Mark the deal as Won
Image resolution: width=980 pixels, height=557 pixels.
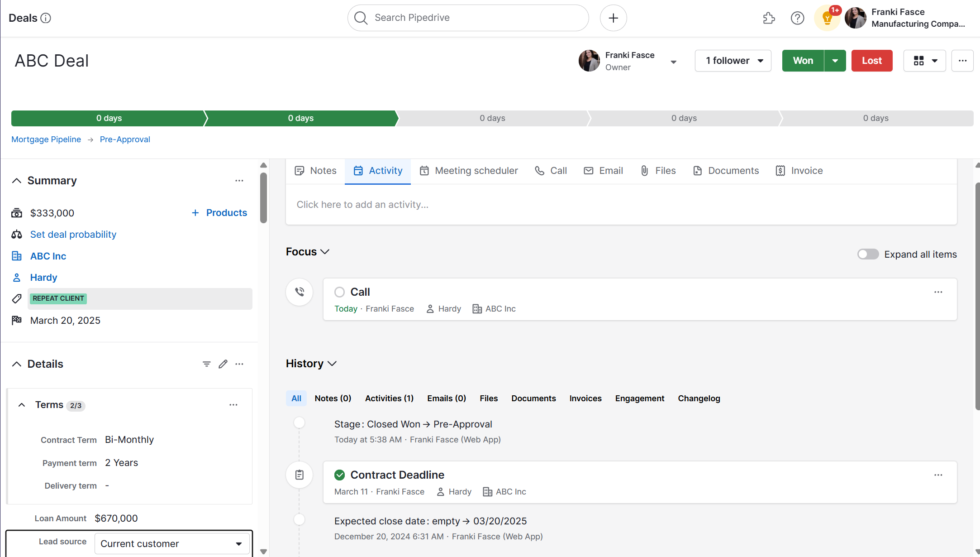pyautogui.click(x=803, y=61)
